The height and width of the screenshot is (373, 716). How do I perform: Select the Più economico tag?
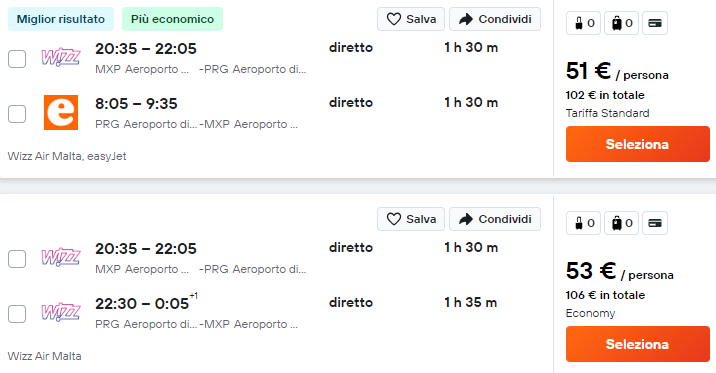coord(172,19)
